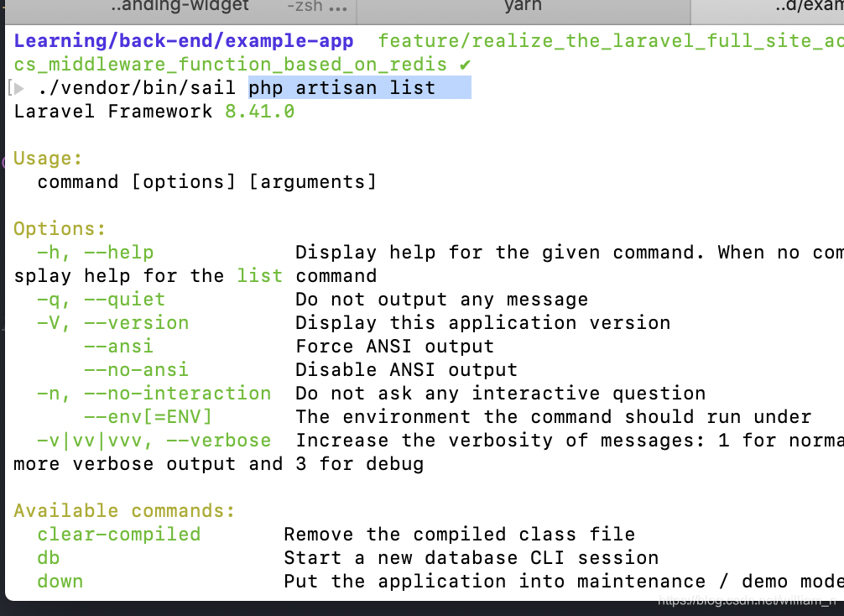Screen dimensions: 844x616
Task: Click the '--env[=ENV]' option
Action: [x=148, y=417]
